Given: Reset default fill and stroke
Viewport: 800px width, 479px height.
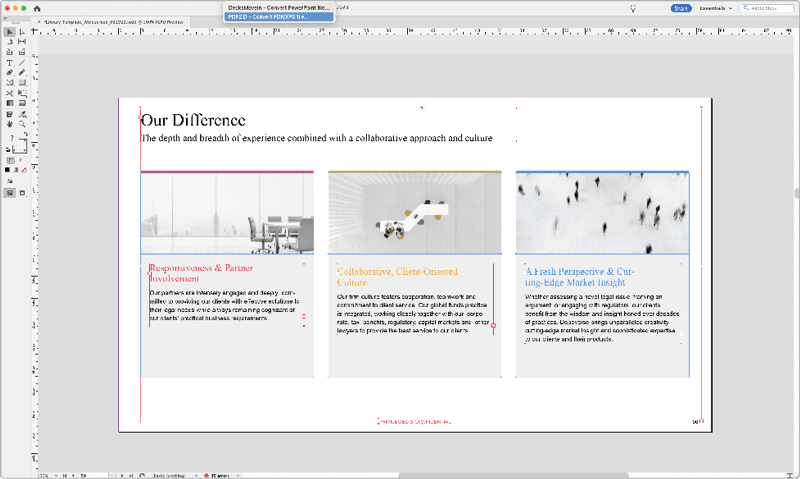Looking at the screenshot, I should [x=8, y=149].
